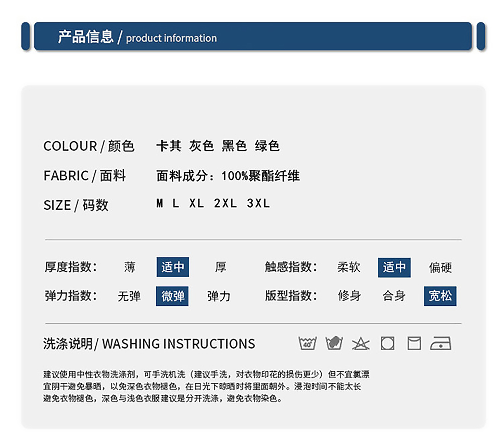Pick the 偏硬 touch option
Image resolution: width=503 pixels, height=448 pixels.
(440, 268)
